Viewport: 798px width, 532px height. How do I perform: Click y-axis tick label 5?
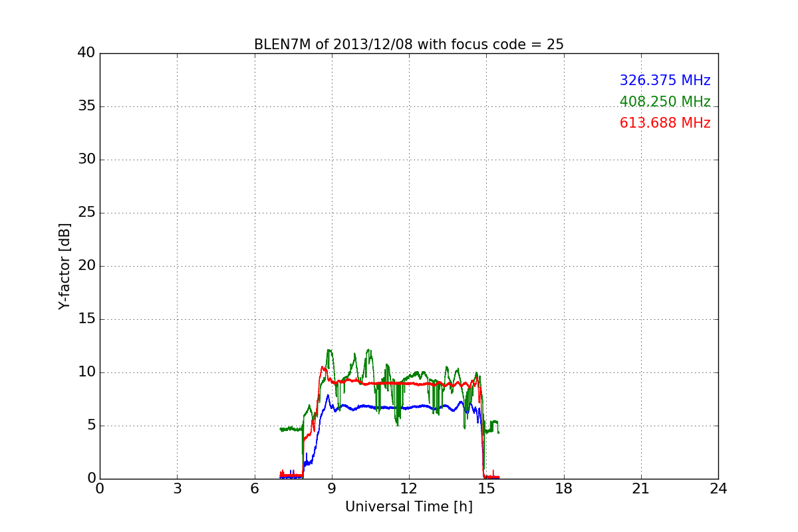coord(90,426)
